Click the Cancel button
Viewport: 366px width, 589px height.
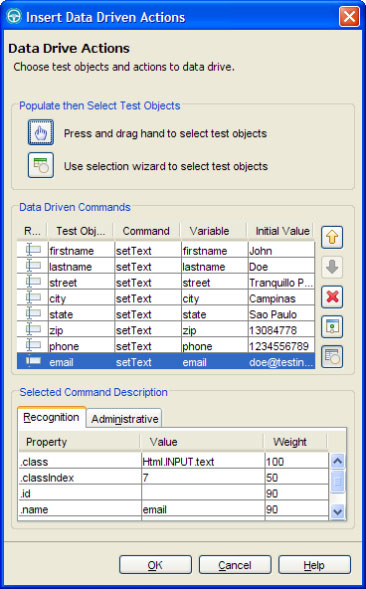coord(235,565)
